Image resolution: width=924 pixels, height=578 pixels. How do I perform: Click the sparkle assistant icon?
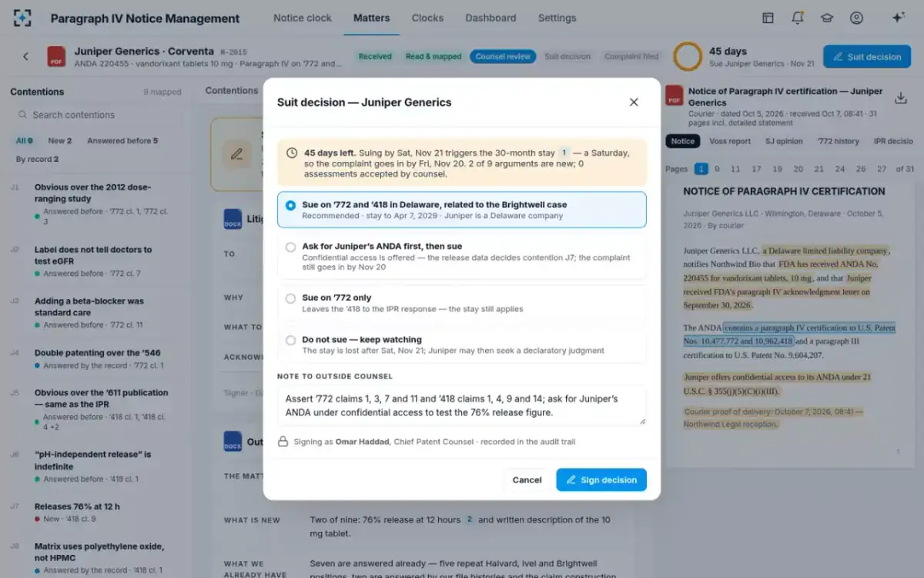[898, 18]
